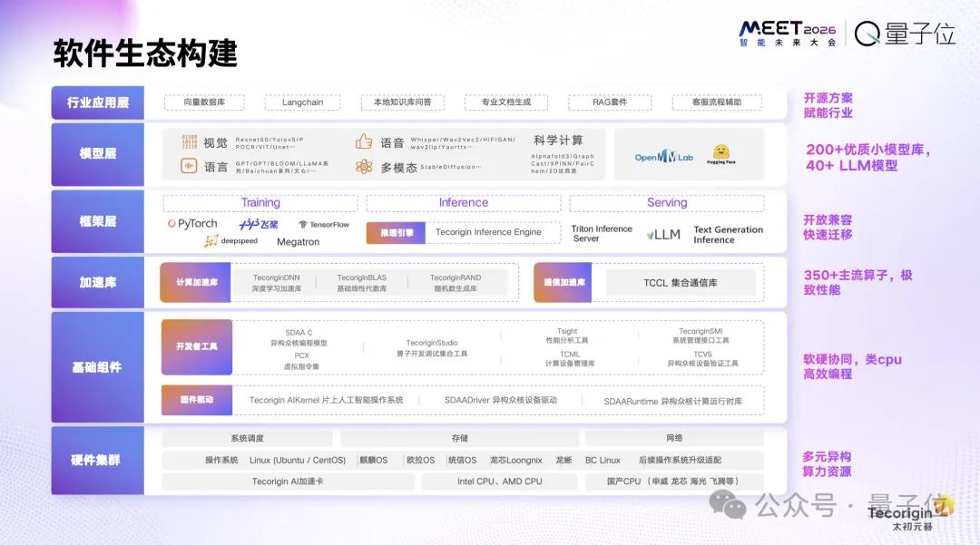Select the 硬件集群 sidebar tab
The height and width of the screenshot is (545, 980).
click(x=96, y=461)
